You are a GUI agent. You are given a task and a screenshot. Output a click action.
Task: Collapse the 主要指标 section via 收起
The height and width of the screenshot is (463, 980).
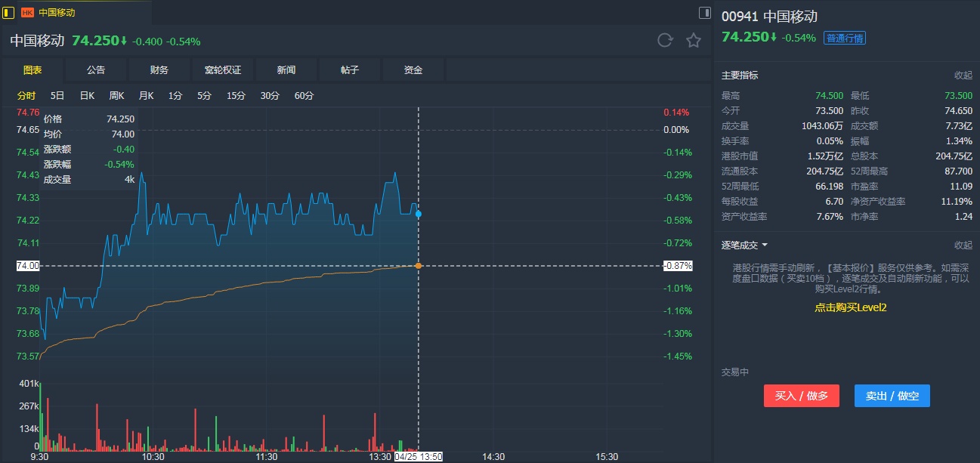point(963,75)
